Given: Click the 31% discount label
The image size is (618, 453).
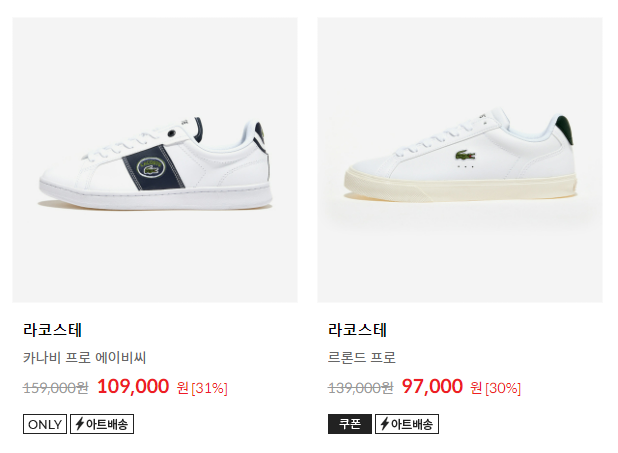Looking at the screenshot, I should [x=209, y=388].
